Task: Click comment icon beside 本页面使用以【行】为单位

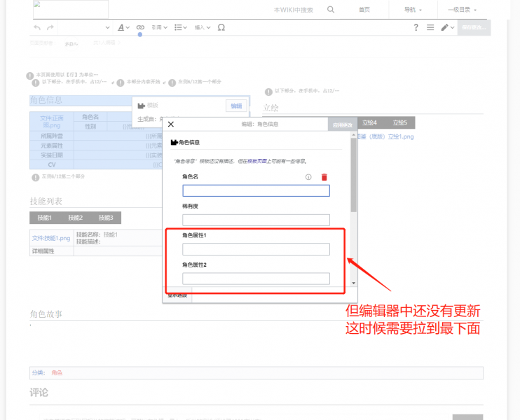Action: [30, 76]
